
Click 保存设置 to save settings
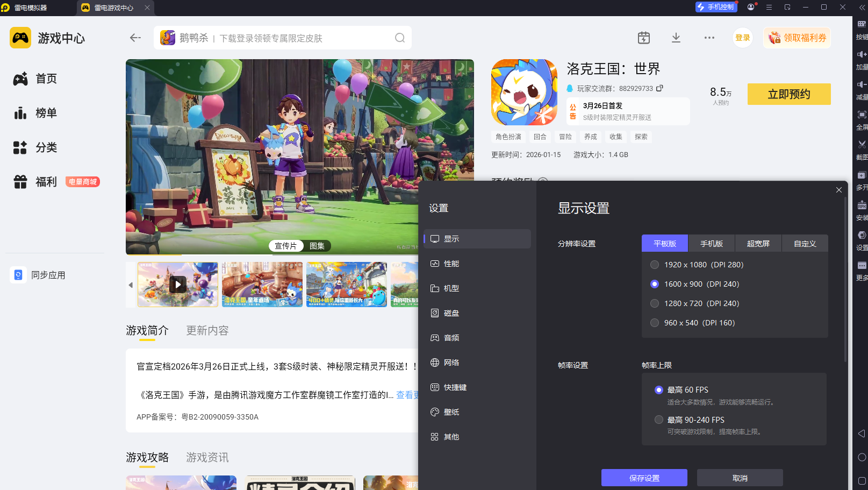(x=644, y=478)
